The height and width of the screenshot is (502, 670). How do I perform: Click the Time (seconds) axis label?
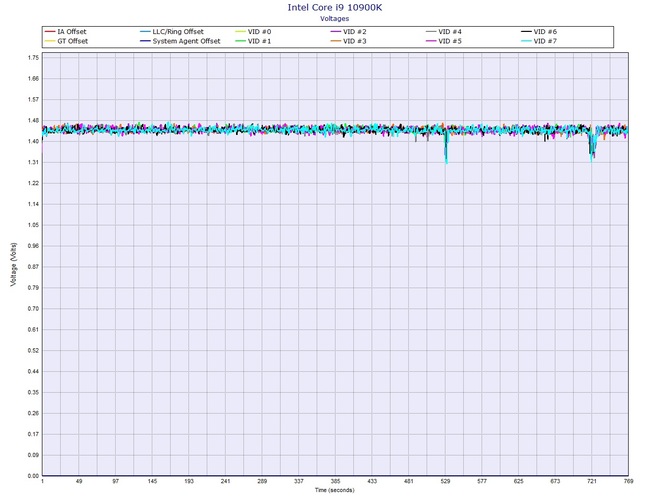coord(335,490)
